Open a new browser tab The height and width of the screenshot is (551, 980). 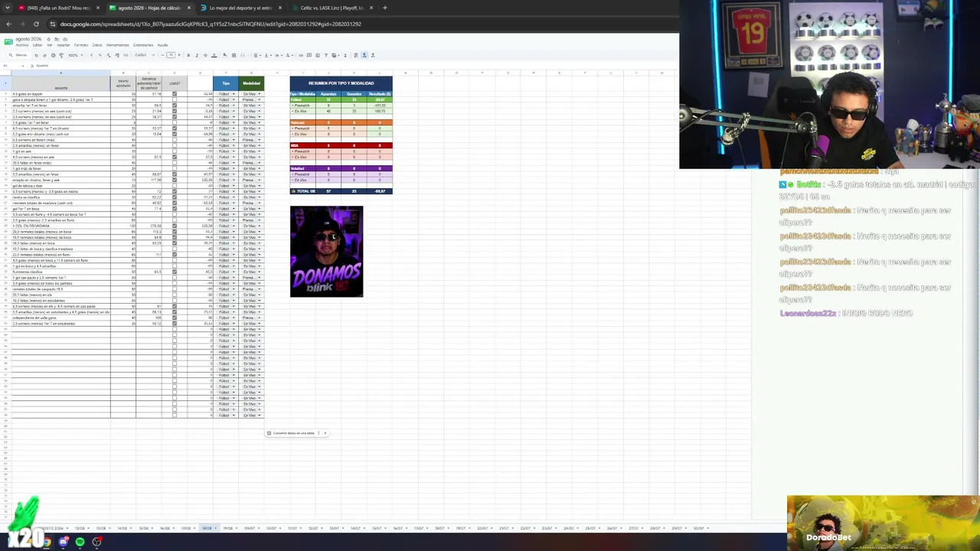tap(384, 8)
